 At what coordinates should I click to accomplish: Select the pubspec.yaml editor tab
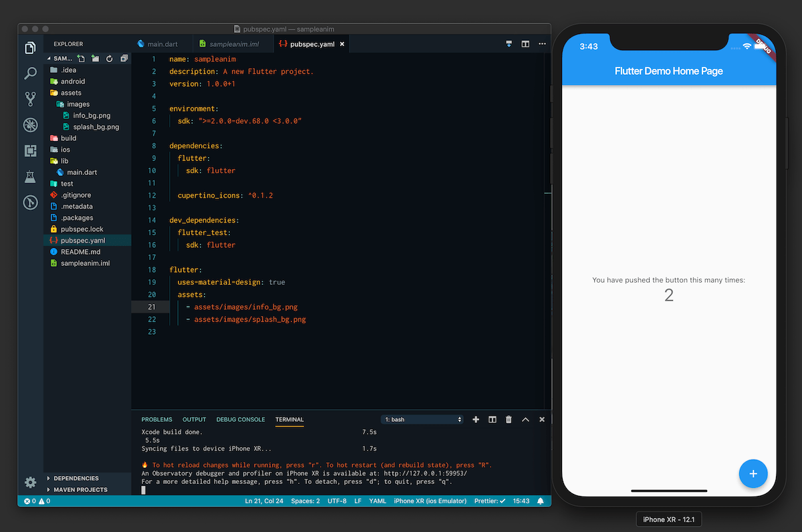311,44
